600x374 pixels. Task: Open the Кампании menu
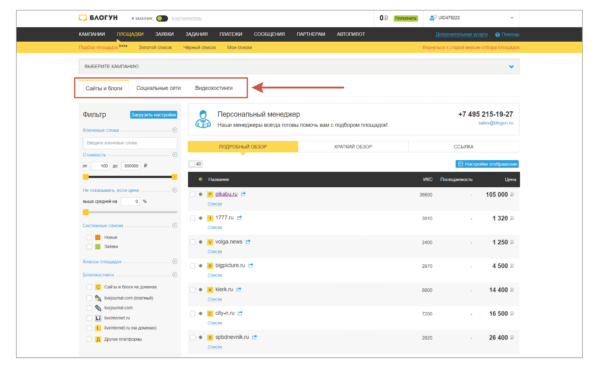92,34
